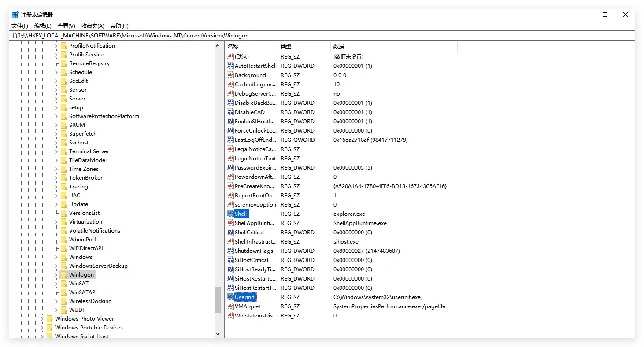Screen dimensions: 644x347
Task: Click the Shell value string icon
Action: [230, 214]
